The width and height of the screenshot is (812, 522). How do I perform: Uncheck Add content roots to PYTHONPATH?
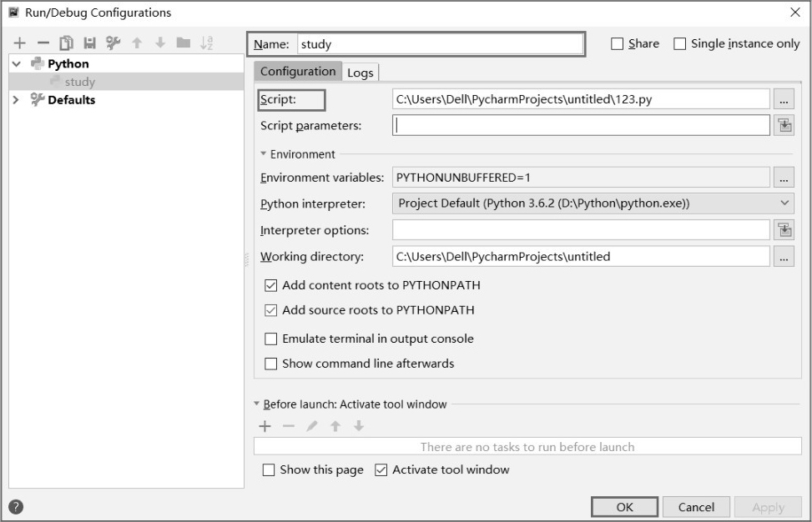click(x=271, y=285)
